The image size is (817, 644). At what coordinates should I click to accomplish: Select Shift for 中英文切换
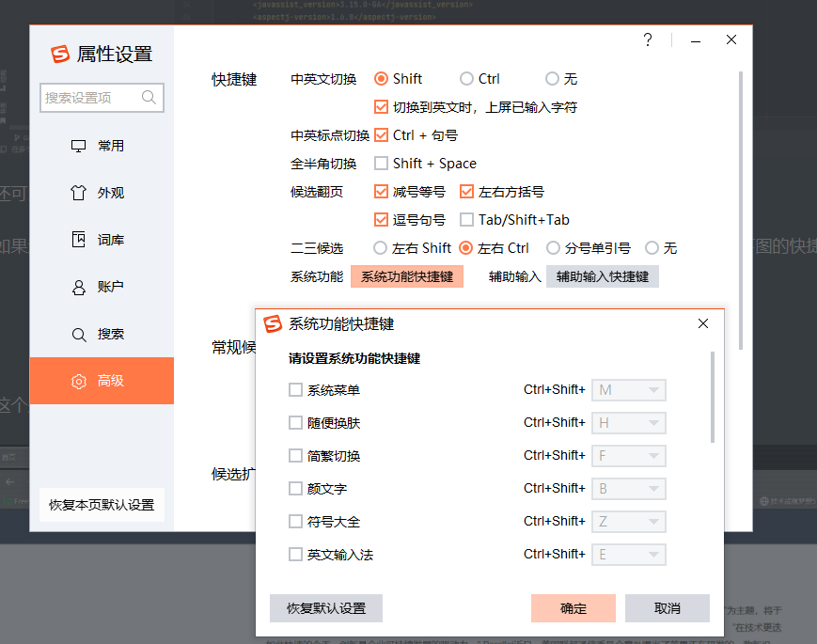click(381, 79)
